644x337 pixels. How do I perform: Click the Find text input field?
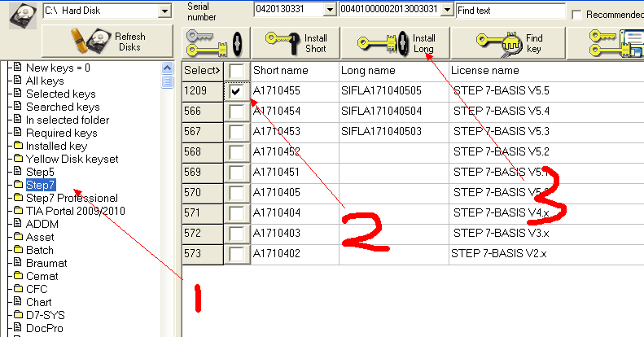[x=509, y=10]
